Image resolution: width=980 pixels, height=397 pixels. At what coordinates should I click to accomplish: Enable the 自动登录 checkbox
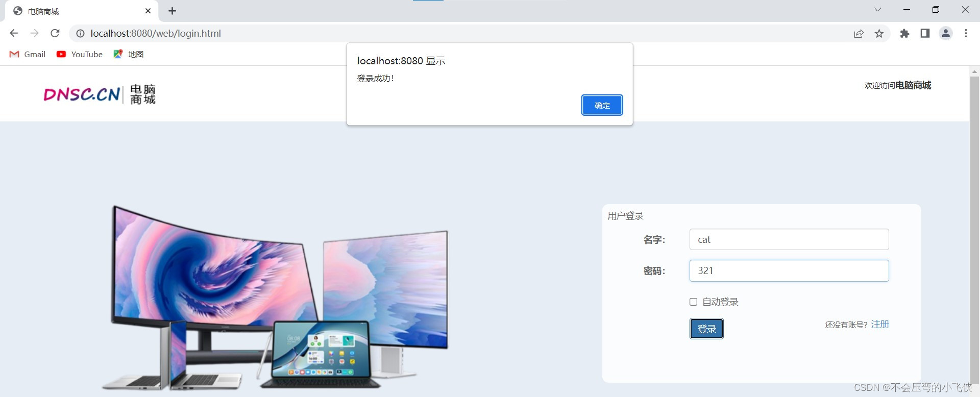pyautogui.click(x=693, y=302)
